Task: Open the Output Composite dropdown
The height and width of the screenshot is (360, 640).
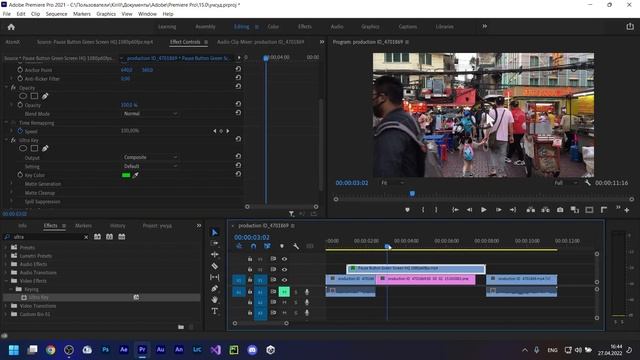Action: coord(150,157)
